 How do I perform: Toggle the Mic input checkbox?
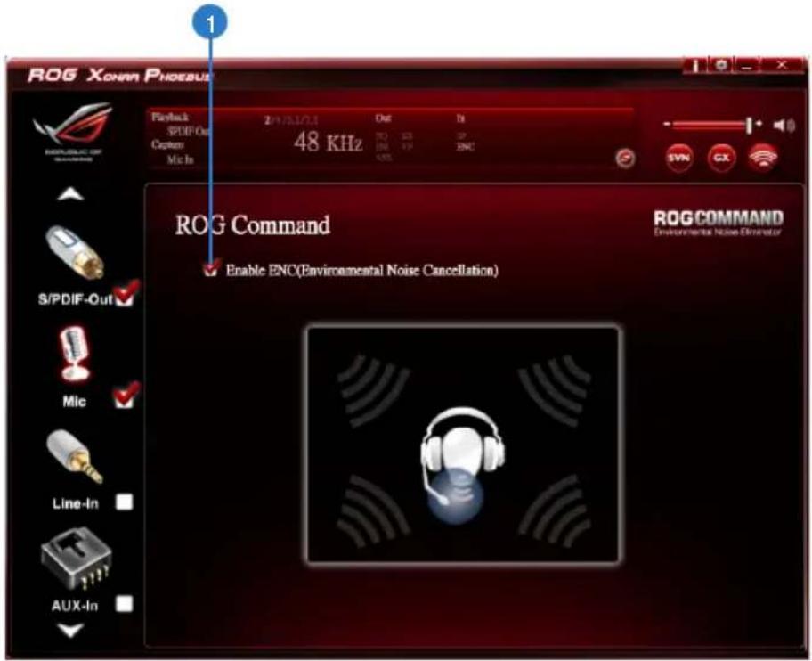pyautogui.click(x=125, y=398)
